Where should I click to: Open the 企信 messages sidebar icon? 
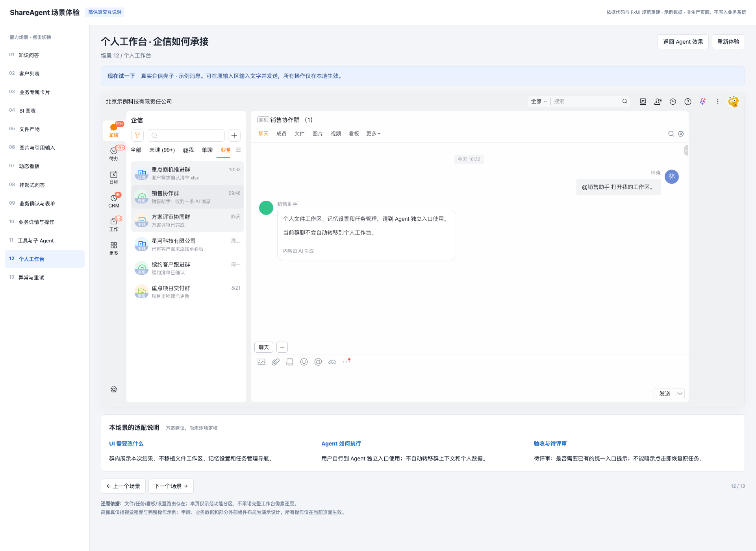pyautogui.click(x=114, y=130)
